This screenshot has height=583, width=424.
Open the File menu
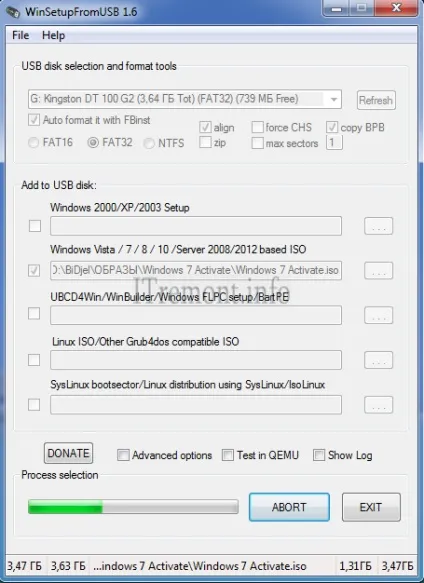click(x=20, y=35)
